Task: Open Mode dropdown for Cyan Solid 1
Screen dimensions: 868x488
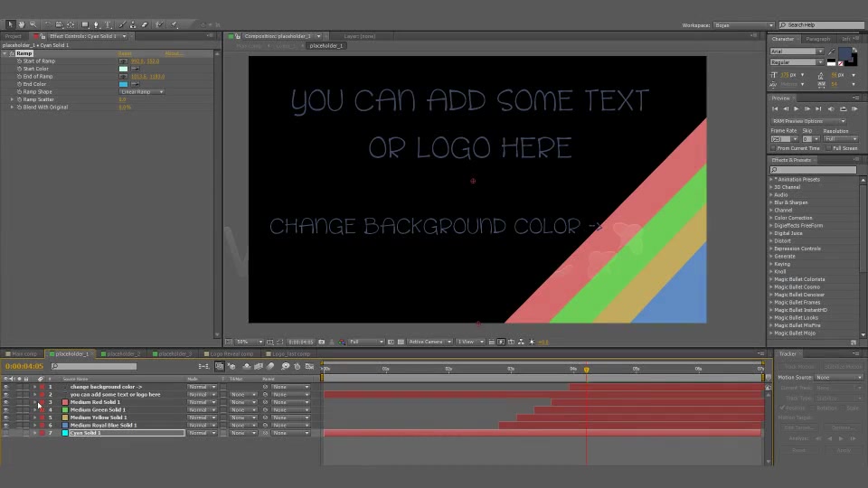Action: 202,433
